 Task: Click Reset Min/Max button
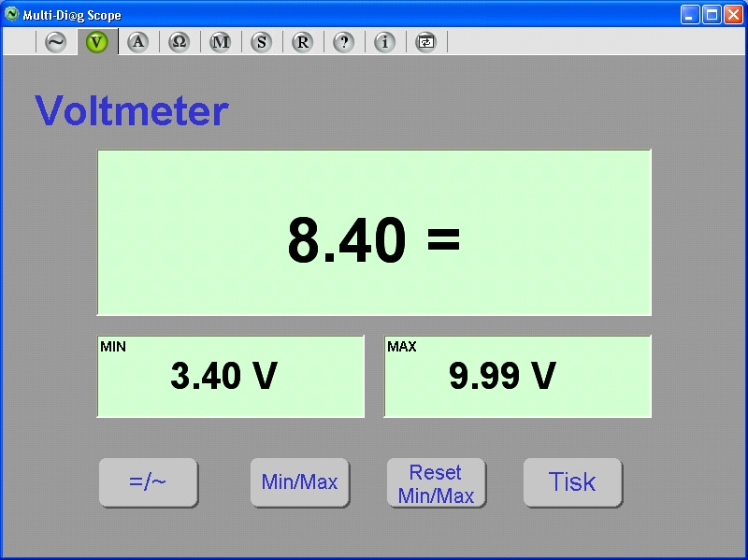pos(437,482)
